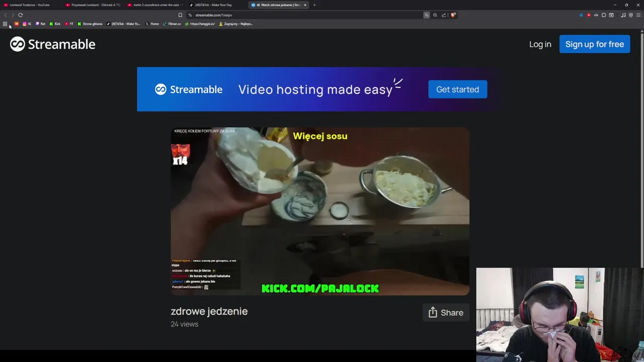
Task: Switch to metin 2 soundtrack tab
Action: [x=154, y=5]
